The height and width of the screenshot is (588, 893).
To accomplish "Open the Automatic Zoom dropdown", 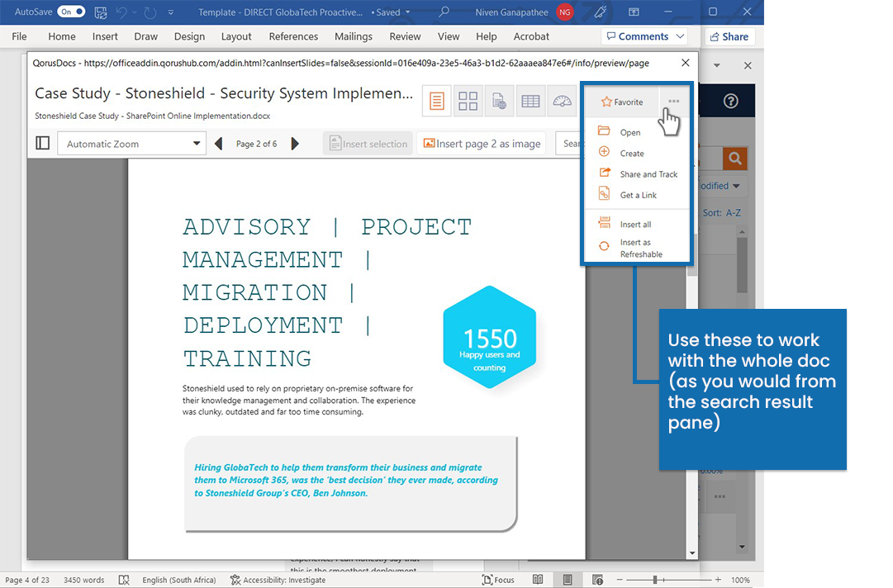I will click(131, 143).
